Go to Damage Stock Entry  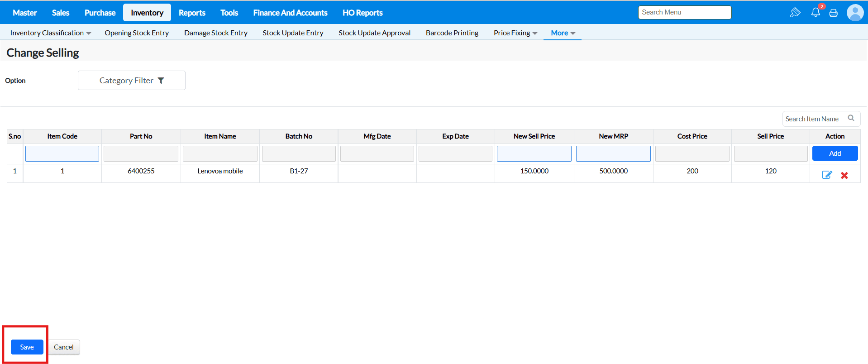click(x=216, y=33)
